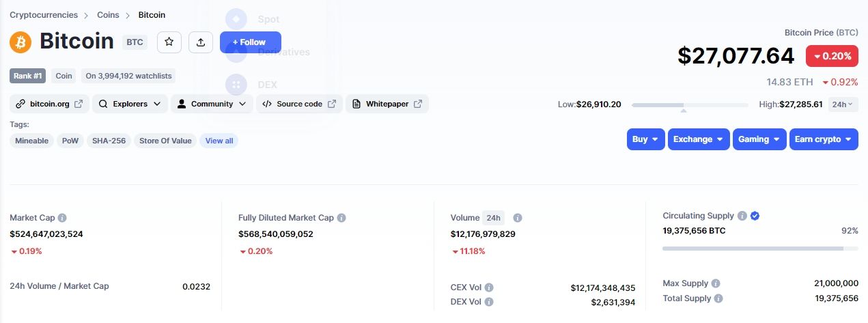This screenshot has height=323, width=868.
Task: Add Bitcoin to watchlist with the star icon
Action: click(x=169, y=42)
